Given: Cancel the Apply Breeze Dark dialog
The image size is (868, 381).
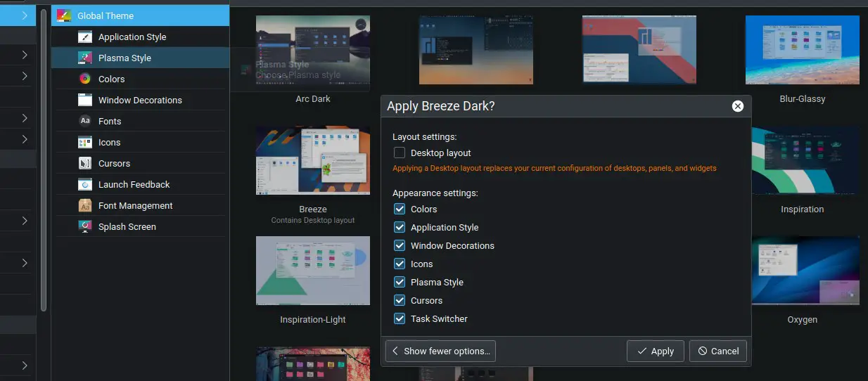Looking at the screenshot, I should pyautogui.click(x=718, y=351).
